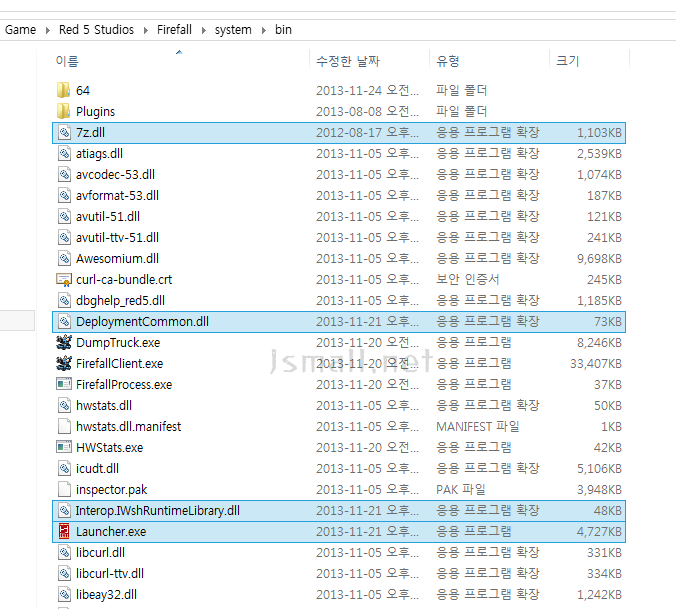The width and height of the screenshot is (676, 609).
Task: Click the Awesomium.dll file icon
Action: [x=64, y=259]
